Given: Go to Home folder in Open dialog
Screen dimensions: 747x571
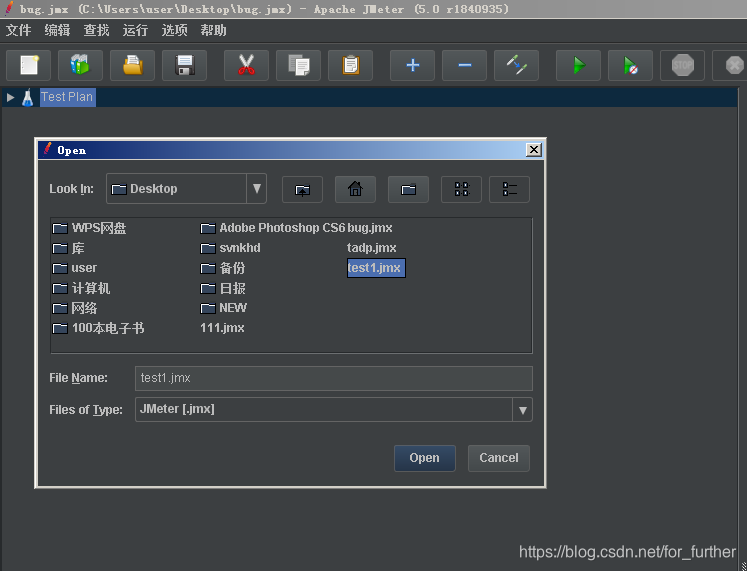Looking at the screenshot, I should [355, 190].
